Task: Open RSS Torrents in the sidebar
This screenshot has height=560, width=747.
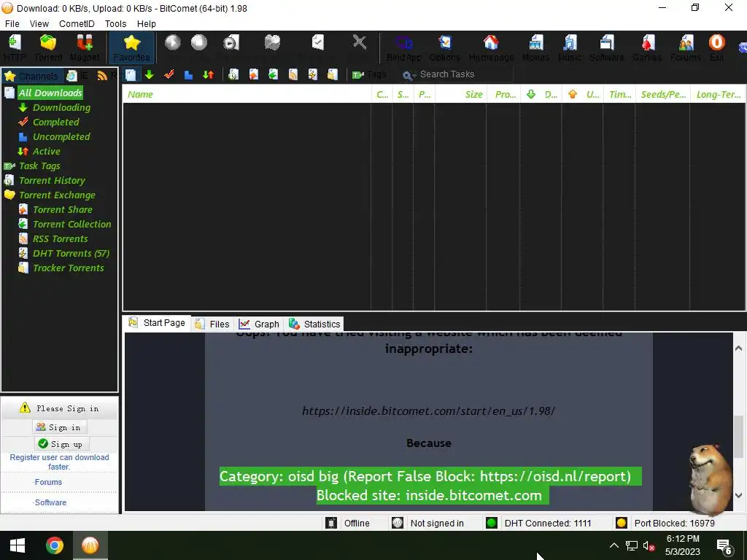Action: [60, 239]
